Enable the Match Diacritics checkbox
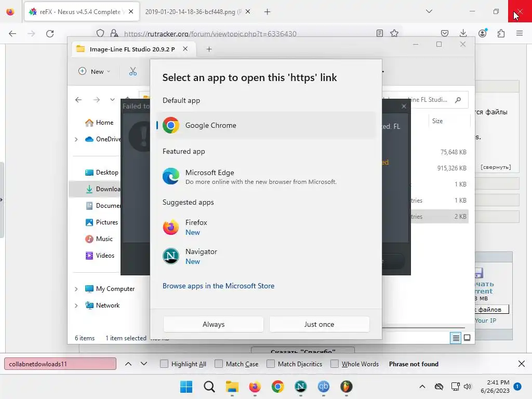Screen dimensions: 532x399 [x=271, y=364]
